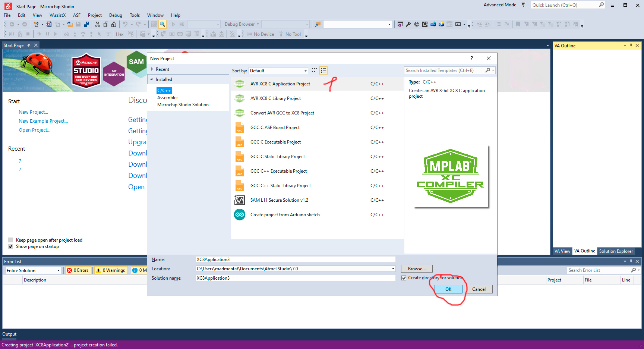
Task: Click the help question mark in New Project
Action: pos(472,58)
